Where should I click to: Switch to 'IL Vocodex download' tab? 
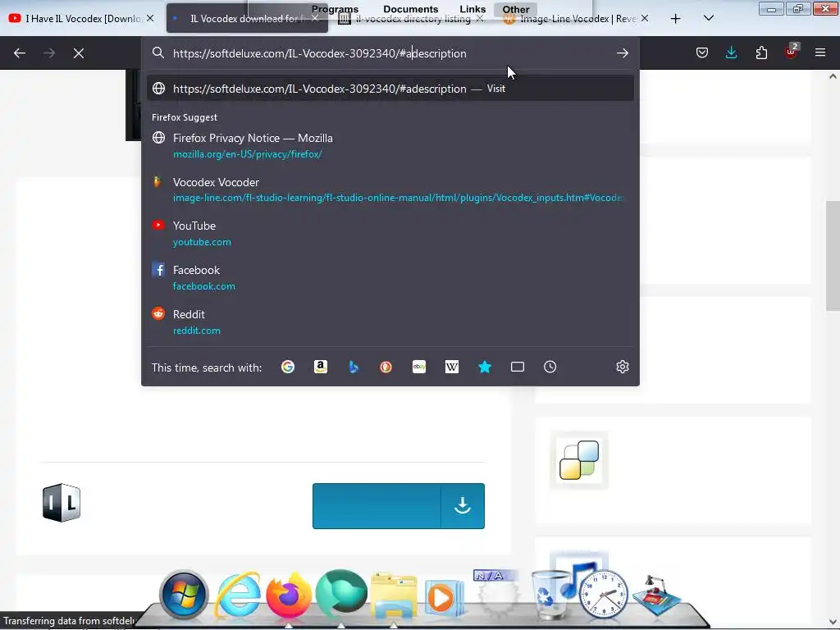(x=247, y=19)
